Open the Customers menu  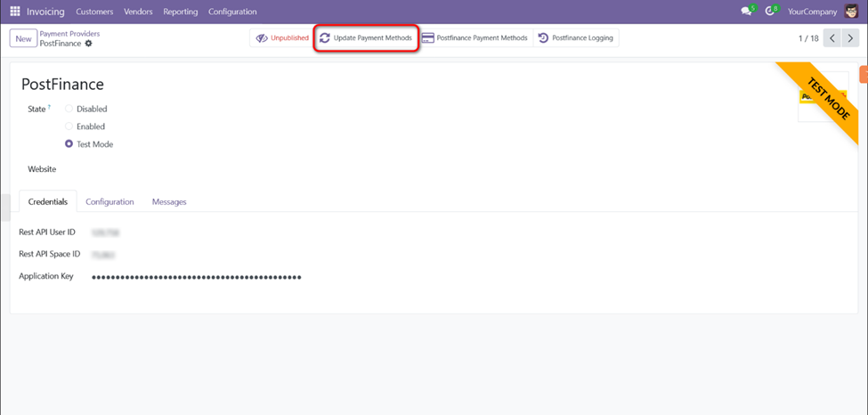coord(94,12)
